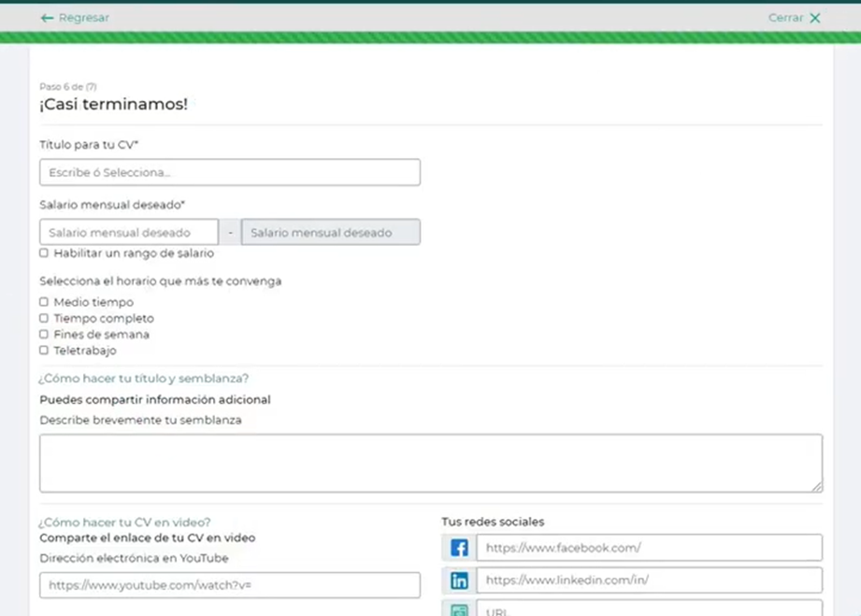Click the LinkedIn URL input field
Screen dimensions: 861x616
click(650, 580)
